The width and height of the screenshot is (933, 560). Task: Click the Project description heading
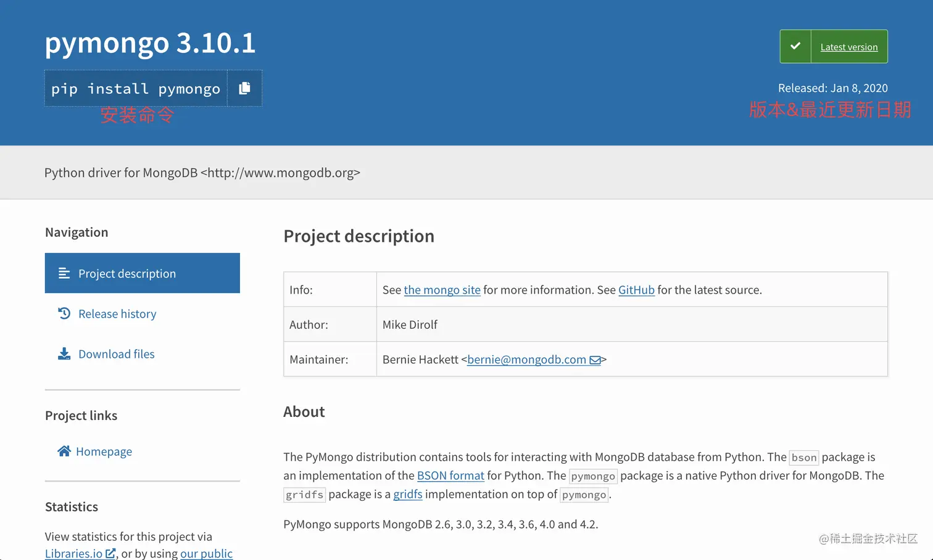click(359, 236)
